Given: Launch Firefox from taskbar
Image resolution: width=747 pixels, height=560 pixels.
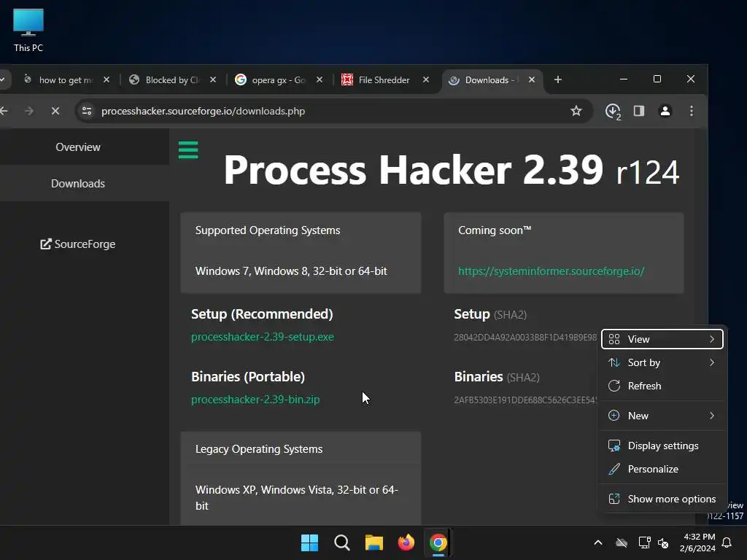Looking at the screenshot, I should [x=406, y=542].
